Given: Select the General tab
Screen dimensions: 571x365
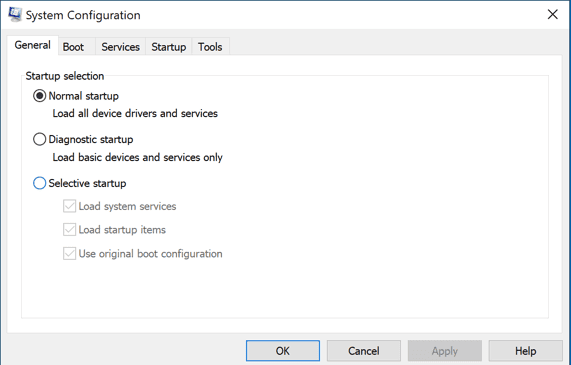Looking at the screenshot, I should point(32,45).
